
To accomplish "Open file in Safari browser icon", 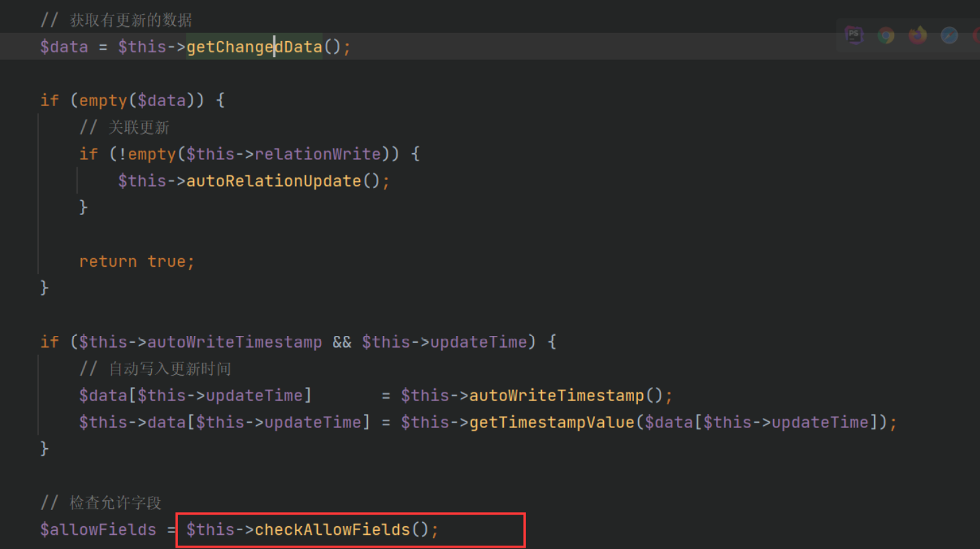I will click(949, 35).
